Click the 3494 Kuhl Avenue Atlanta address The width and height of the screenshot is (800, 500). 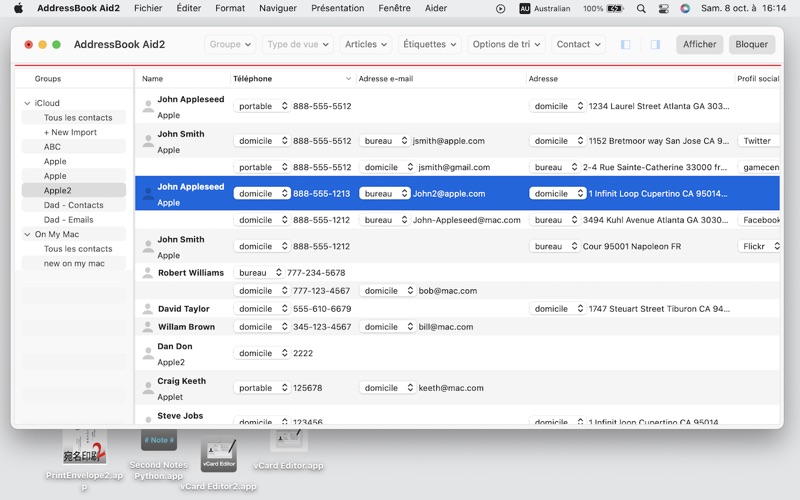tap(656, 220)
